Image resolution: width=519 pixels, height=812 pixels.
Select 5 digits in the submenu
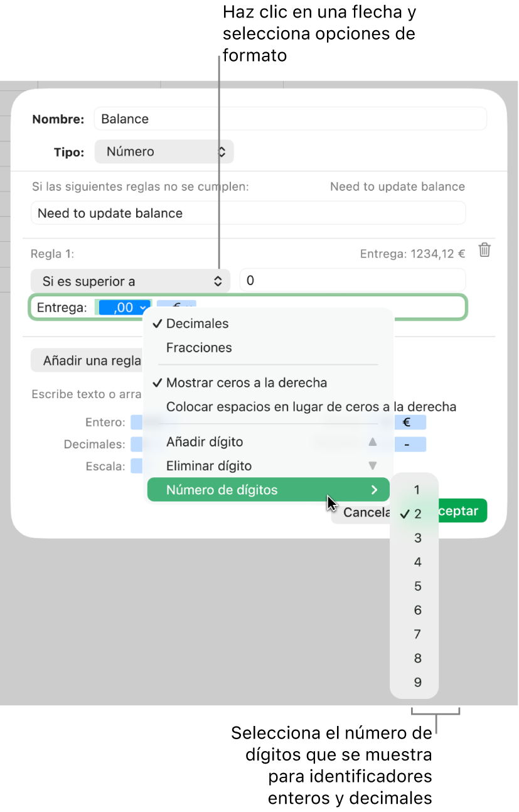(x=414, y=587)
